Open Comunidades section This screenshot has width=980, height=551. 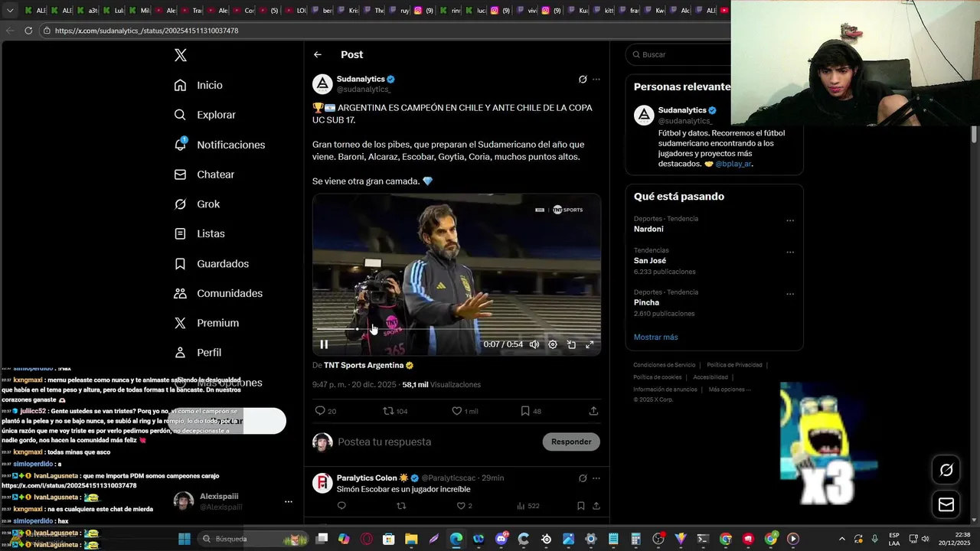point(218,293)
